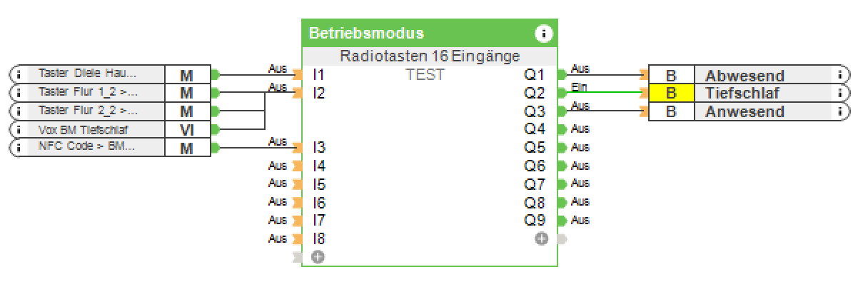Image resolution: width=868 pixels, height=287 pixels.
Task: Click the info icon on the Anwesend output
Action: 841,111
